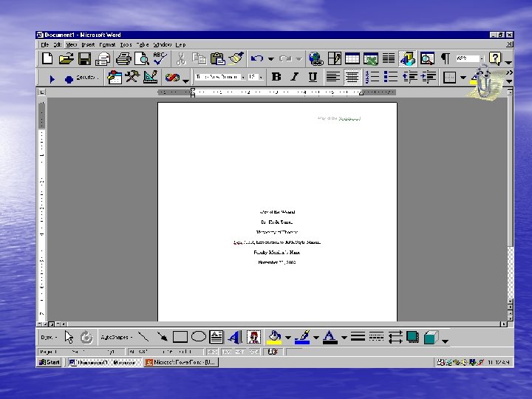532x399 pixels.
Task: Activate Format Painter brush
Action: tap(236, 58)
